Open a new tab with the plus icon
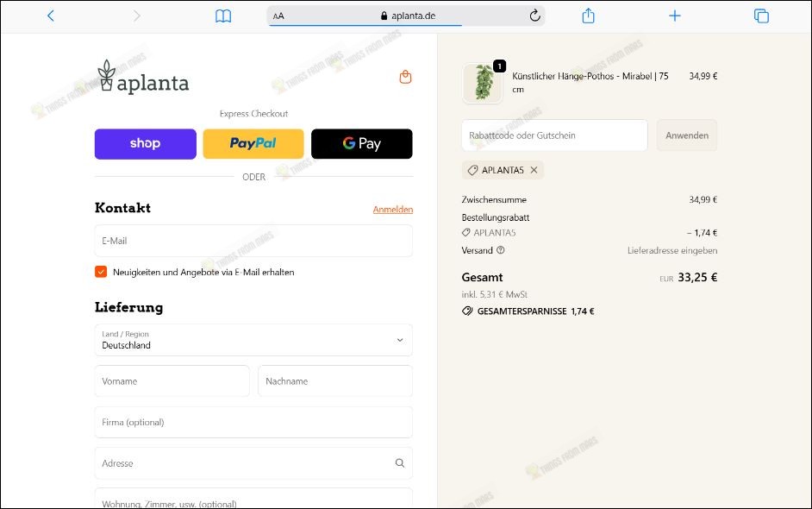Viewport: 812px width, 509px height. (x=675, y=15)
